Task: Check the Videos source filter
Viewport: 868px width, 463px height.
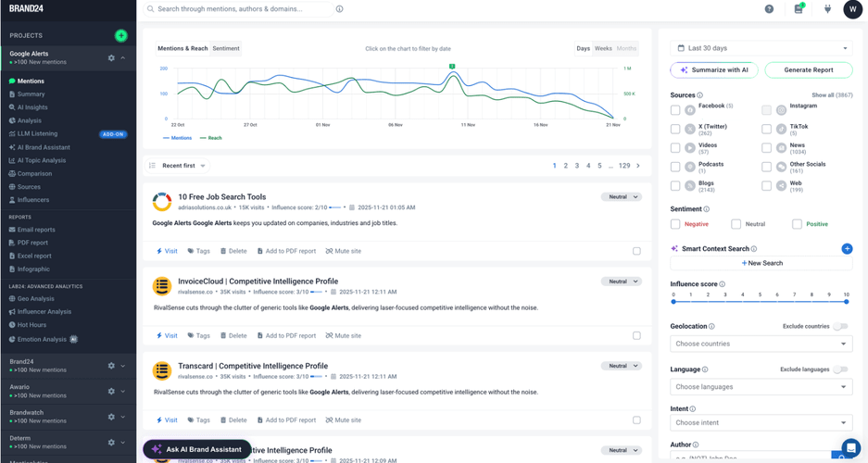Action: pyautogui.click(x=675, y=147)
